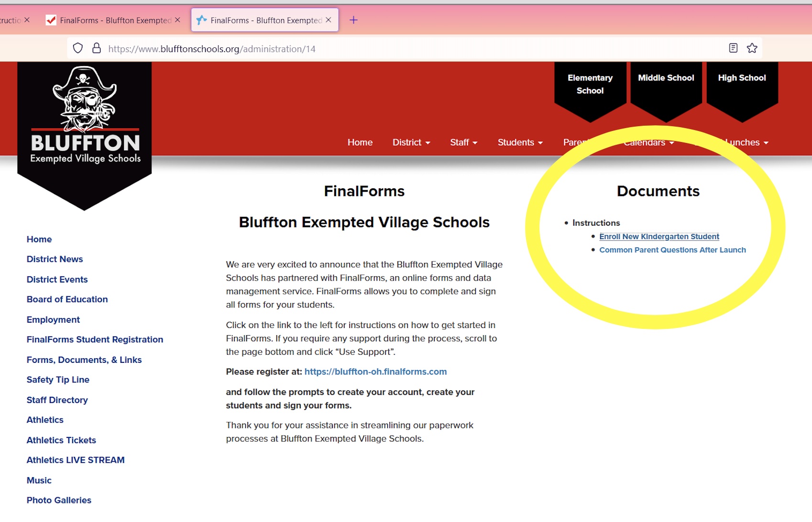Expand the Students dropdown menu
Viewport: 812px width, 522px height.
(x=520, y=142)
